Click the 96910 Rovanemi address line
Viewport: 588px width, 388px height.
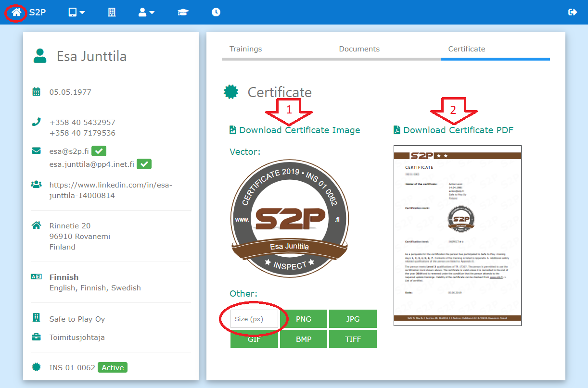[x=80, y=237]
